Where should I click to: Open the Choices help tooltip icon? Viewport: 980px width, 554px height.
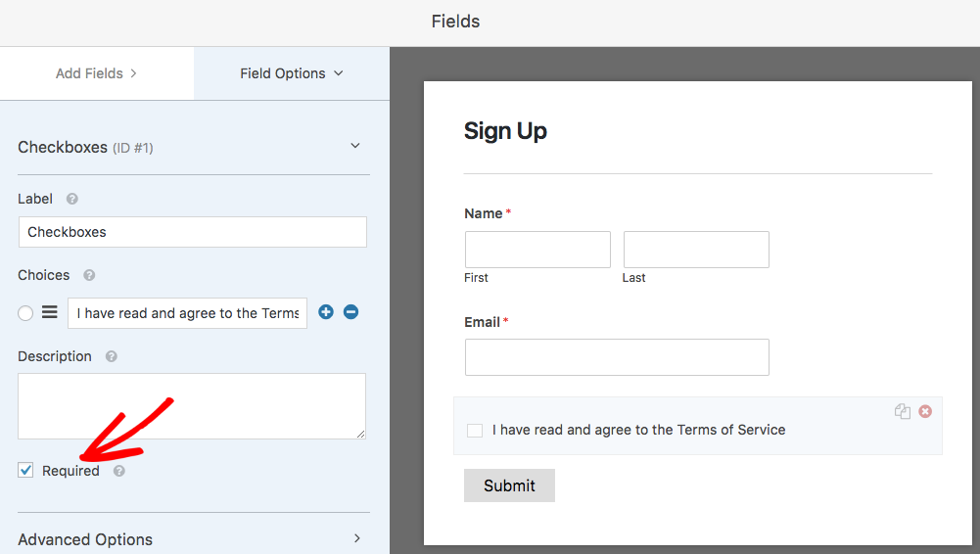[89, 275]
